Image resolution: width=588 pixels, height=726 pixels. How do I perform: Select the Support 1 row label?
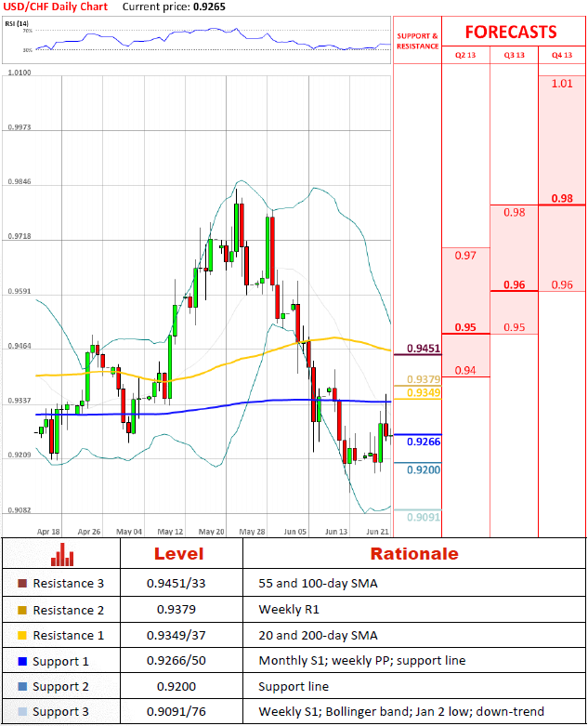coord(60,662)
